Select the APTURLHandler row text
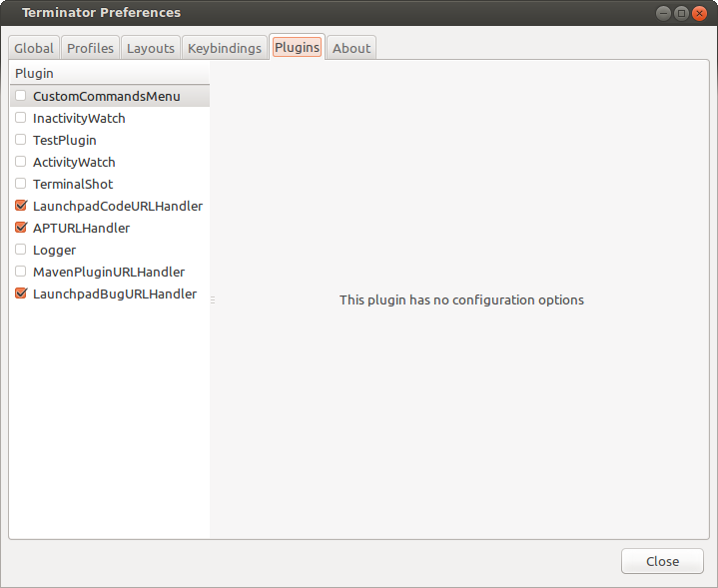Screen dimensions: 718x588 click(81, 228)
